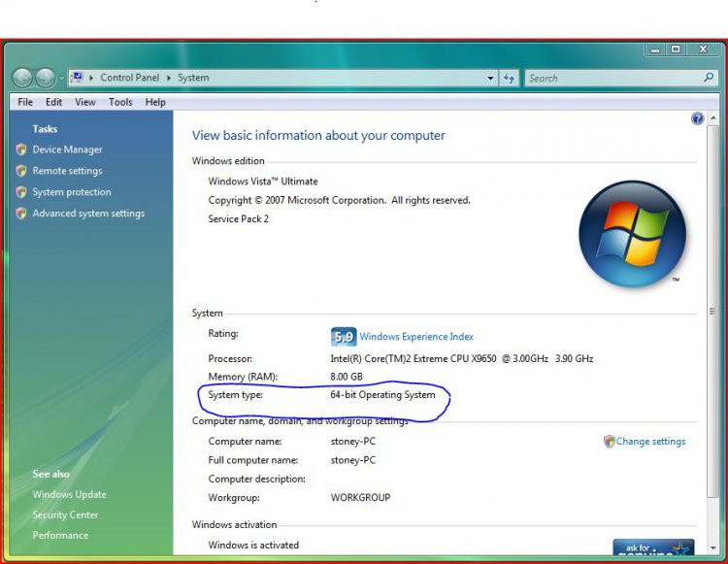This screenshot has height=564, width=728.
Task: Open the File menu
Action: [25, 102]
